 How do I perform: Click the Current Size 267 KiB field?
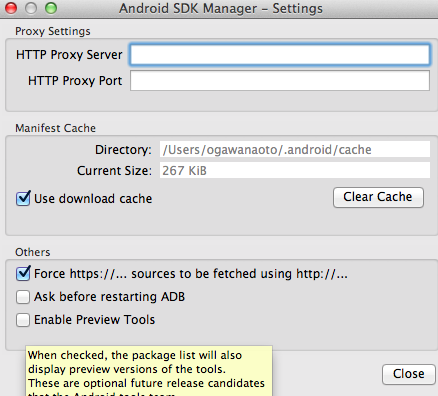coord(295,170)
